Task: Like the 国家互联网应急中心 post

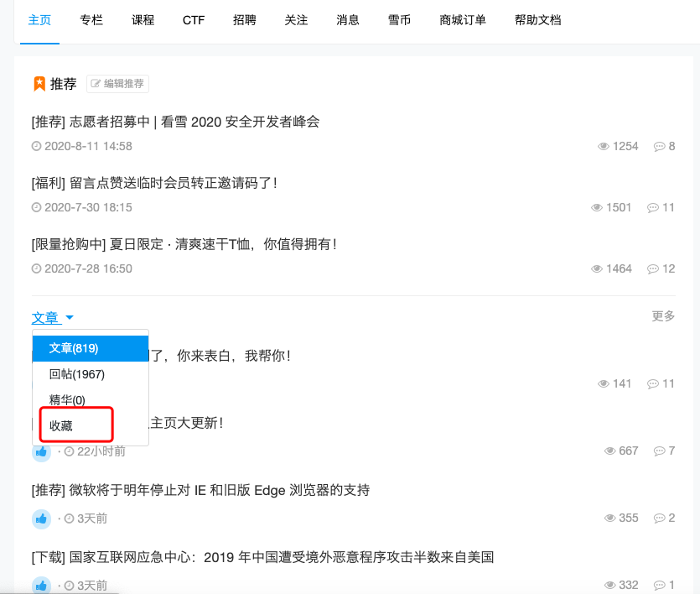Action: tap(41, 586)
